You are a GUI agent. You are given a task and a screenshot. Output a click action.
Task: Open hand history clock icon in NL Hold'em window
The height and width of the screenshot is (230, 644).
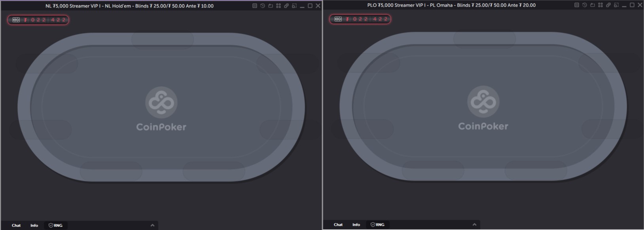click(263, 6)
